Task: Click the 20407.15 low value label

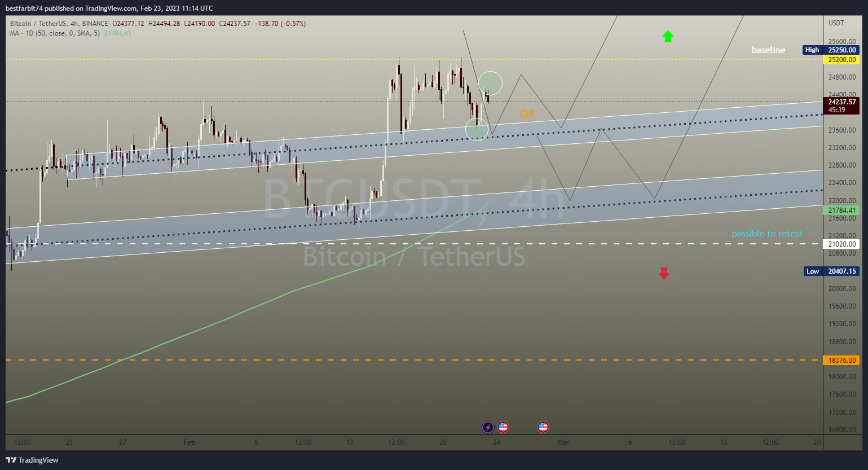Action: point(841,271)
